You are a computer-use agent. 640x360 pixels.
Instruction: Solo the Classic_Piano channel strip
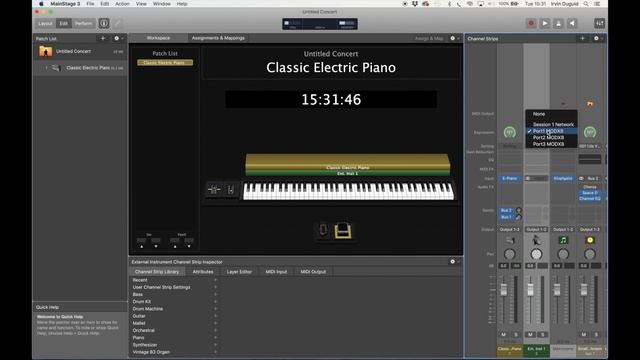516,334
